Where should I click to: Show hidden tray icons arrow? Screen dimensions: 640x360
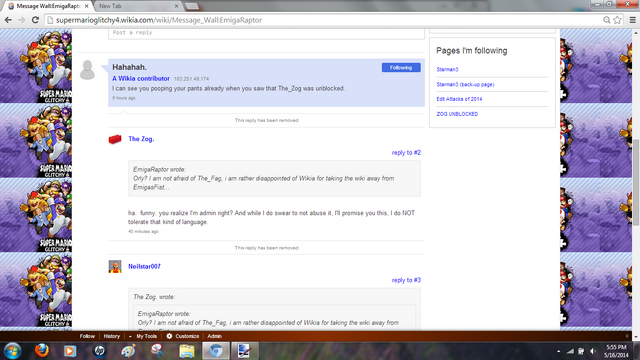click(558, 351)
